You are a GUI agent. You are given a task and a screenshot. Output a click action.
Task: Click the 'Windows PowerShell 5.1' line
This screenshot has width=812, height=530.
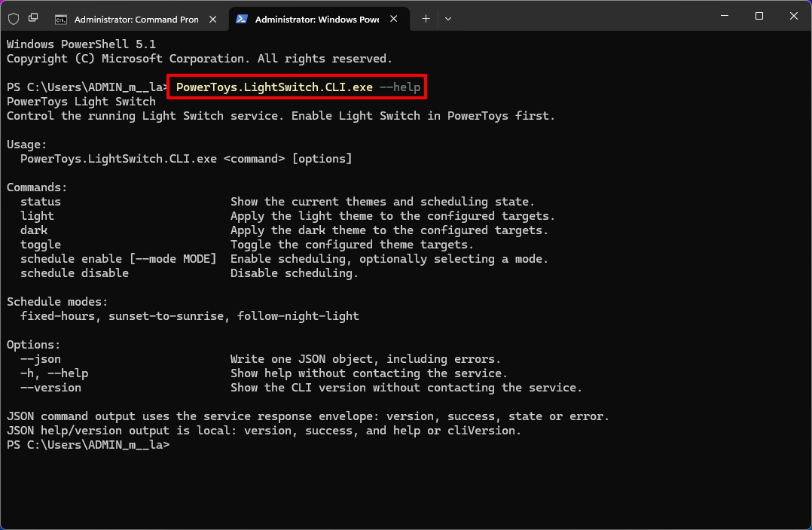[81, 44]
